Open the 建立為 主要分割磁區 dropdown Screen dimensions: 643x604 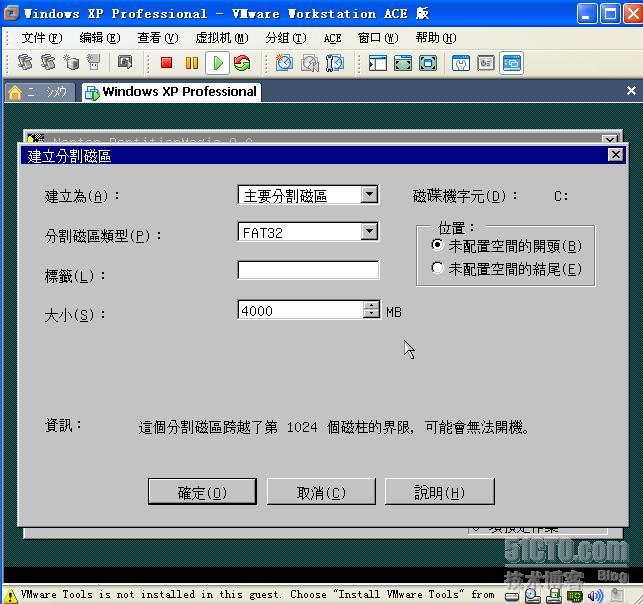pos(369,194)
